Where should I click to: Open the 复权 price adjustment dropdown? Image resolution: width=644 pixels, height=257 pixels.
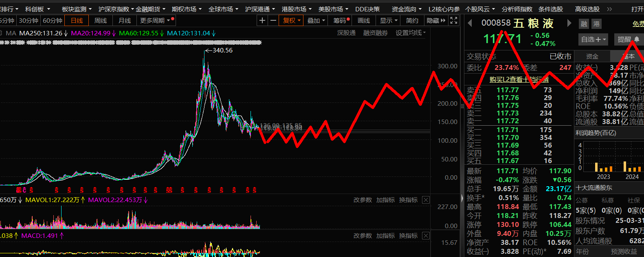click(x=292, y=20)
